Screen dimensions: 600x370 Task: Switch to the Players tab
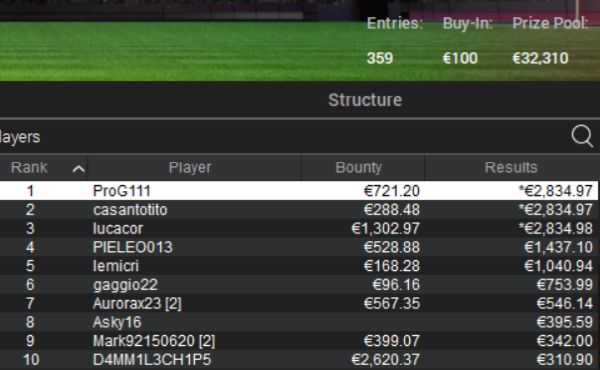click(20, 137)
